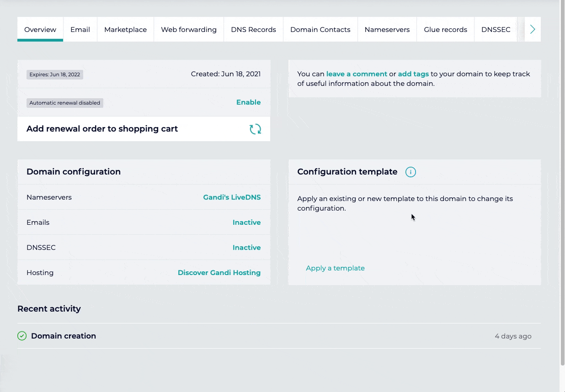
Task: Open the DNS Records tab
Action: click(253, 30)
